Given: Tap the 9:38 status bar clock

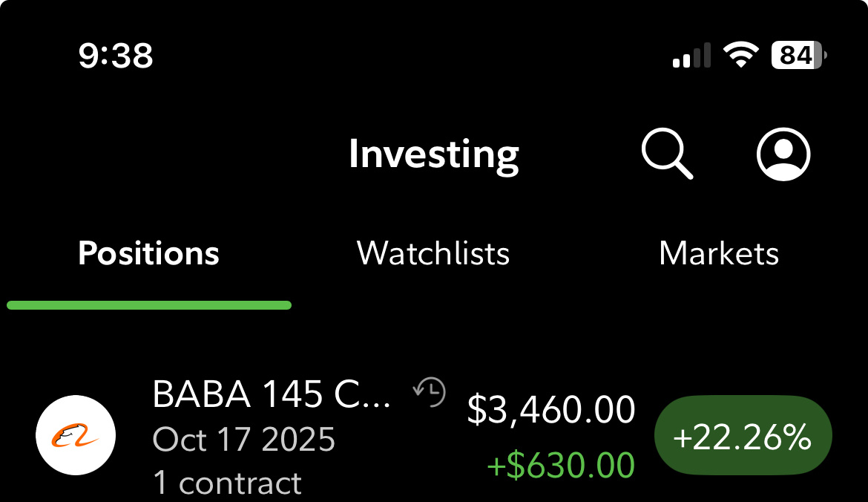Looking at the screenshot, I should [116, 56].
